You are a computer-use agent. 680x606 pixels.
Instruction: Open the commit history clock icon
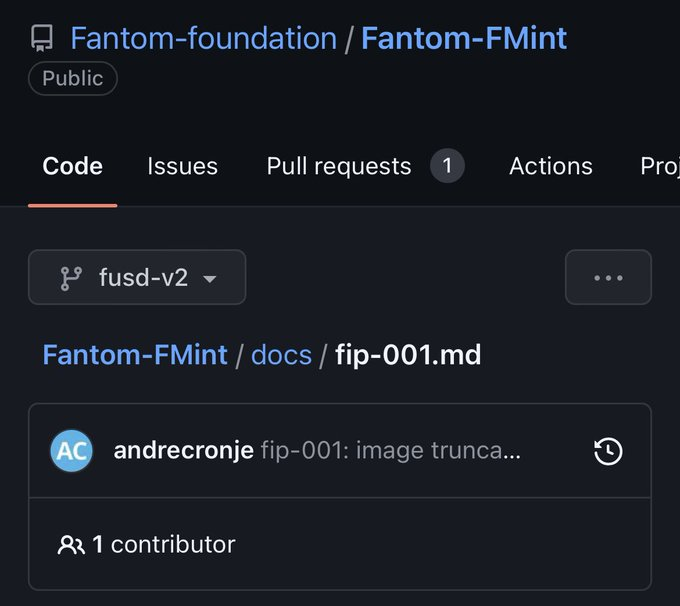click(608, 451)
